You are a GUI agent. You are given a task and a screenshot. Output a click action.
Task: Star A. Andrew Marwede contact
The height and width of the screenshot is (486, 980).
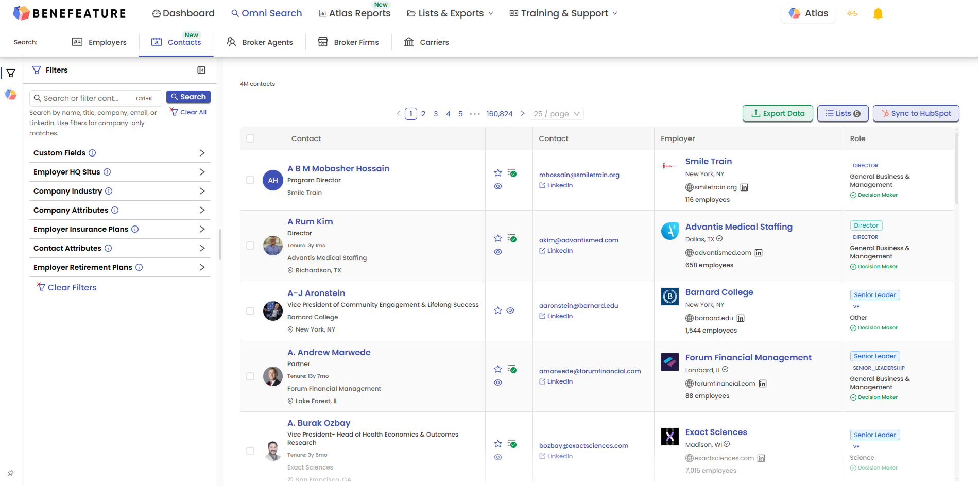pyautogui.click(x=498, y=369)
